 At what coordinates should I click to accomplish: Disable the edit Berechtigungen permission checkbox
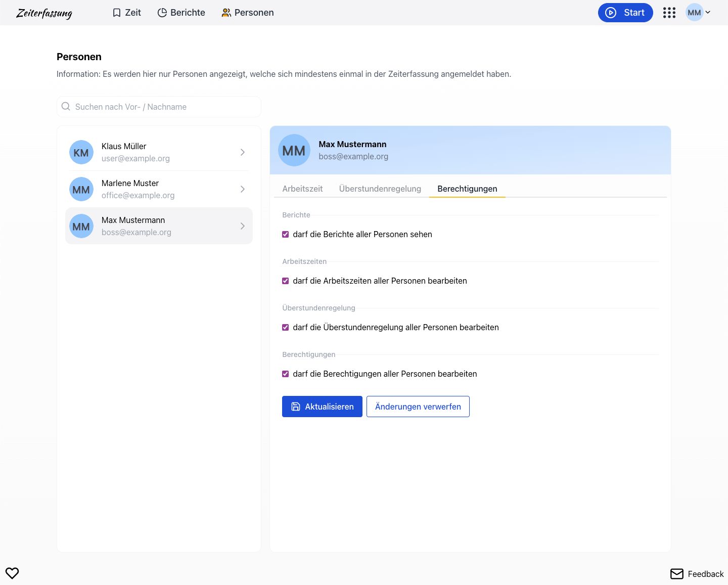point(286,374)
